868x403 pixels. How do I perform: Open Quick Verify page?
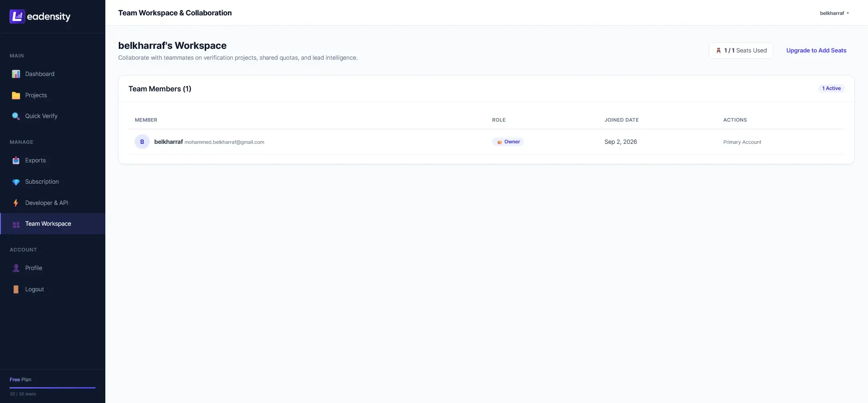point(52,116)
